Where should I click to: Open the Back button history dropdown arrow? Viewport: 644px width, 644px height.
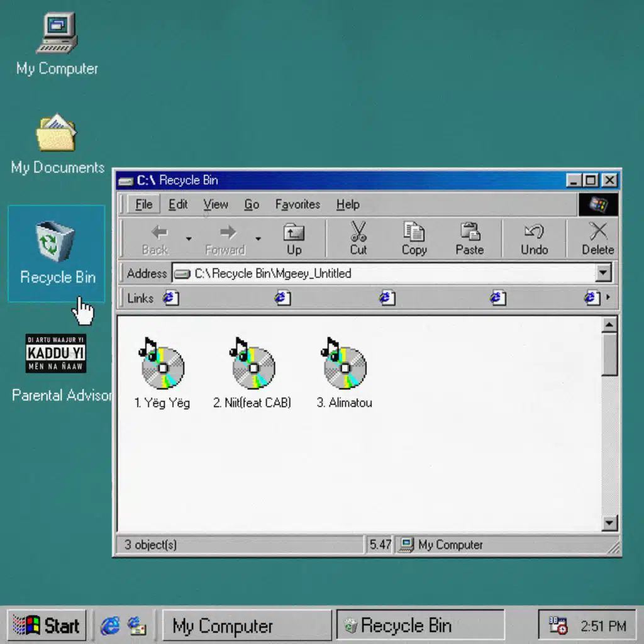click(x=188, y=238)
